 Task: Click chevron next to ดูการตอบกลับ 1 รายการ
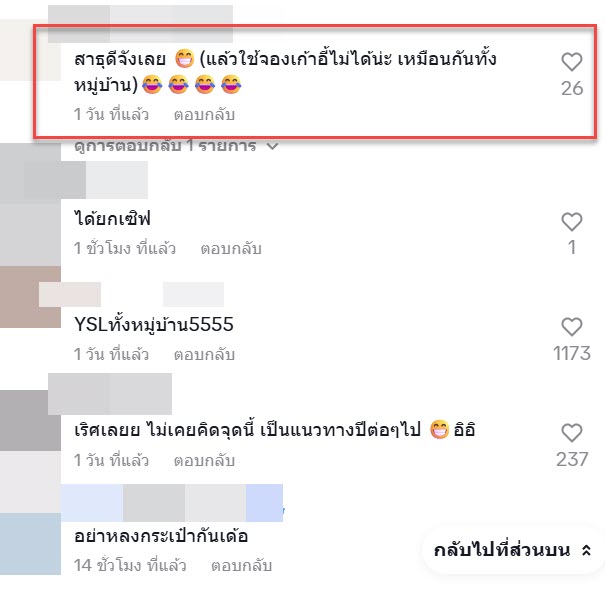click(272, 146)
